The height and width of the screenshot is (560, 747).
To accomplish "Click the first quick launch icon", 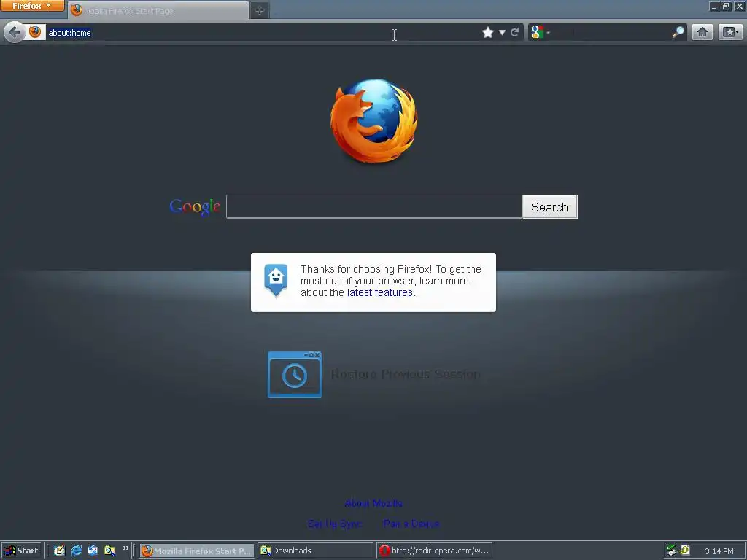I will point(59,551).
